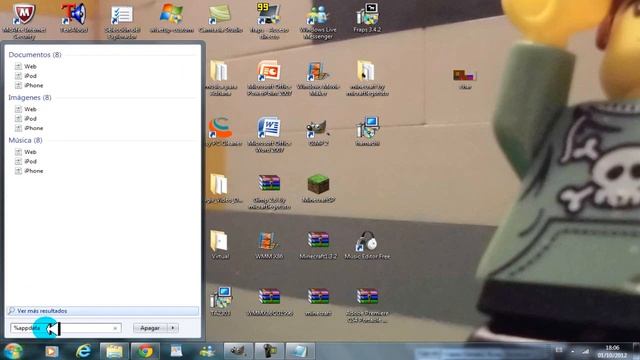Image resolution: width=640 pixels, height=360 pixels.
Task: Open the MinecraftSP grass block icon
Action: [318, 188]
